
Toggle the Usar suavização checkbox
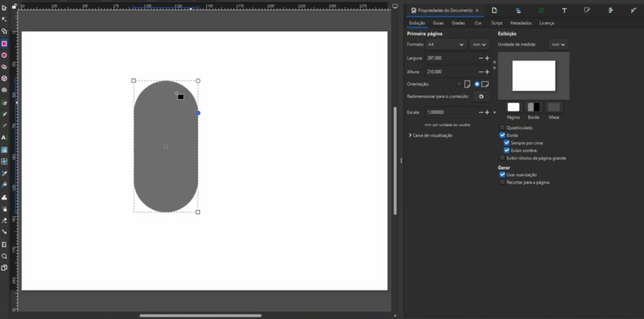[502, 174]
